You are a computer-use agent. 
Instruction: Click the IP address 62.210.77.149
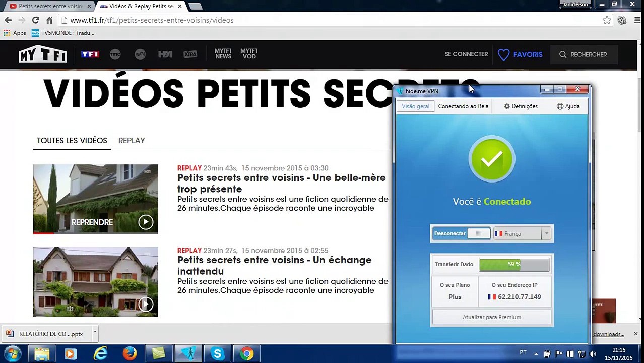point(519,297)
